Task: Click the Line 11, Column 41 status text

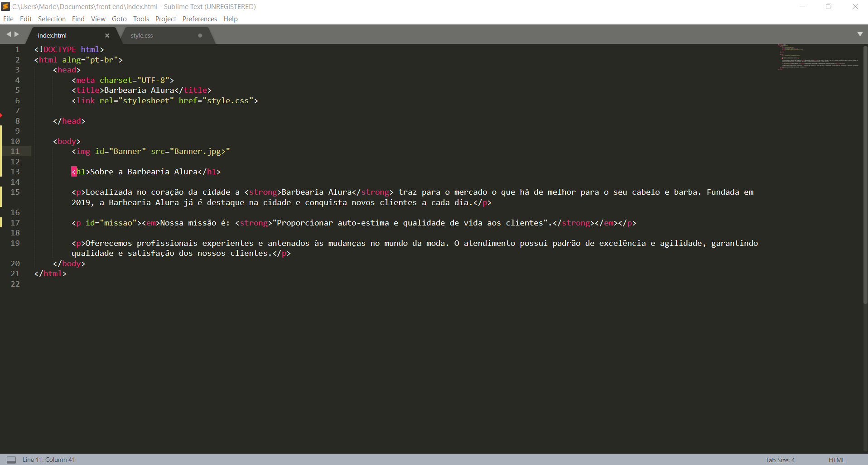Action: pos(49,460)
